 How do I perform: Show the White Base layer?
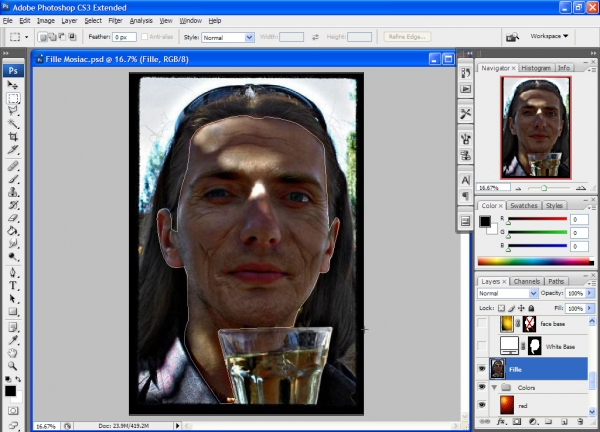pos(482,346)
